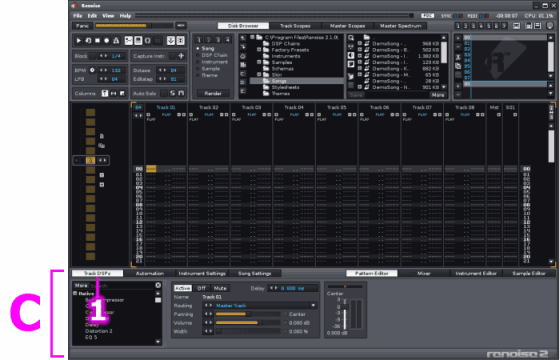Switch to the Master Spectrum tab
The width and height of the screenshot is (560, 360).
tap(400, 26)
